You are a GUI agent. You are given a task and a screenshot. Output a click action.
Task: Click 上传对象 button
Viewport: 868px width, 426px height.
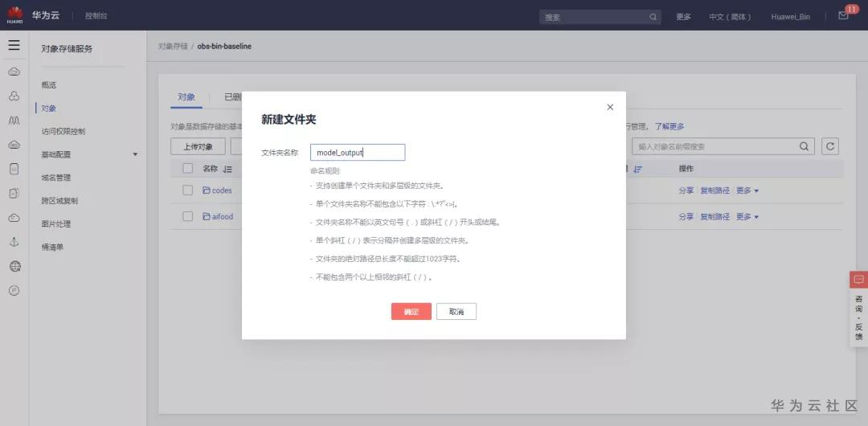pyautogui.click(x=198, y=146)
